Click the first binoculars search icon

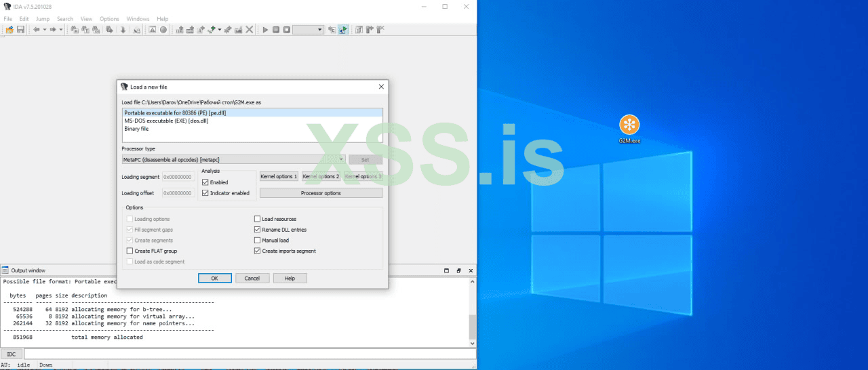point(75,30)
